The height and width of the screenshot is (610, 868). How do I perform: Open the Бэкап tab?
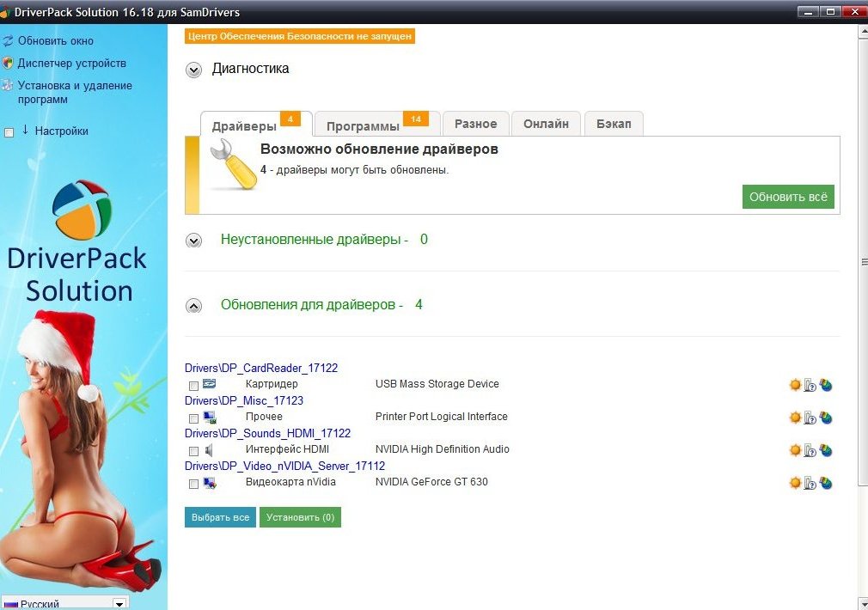coord(614,124)
